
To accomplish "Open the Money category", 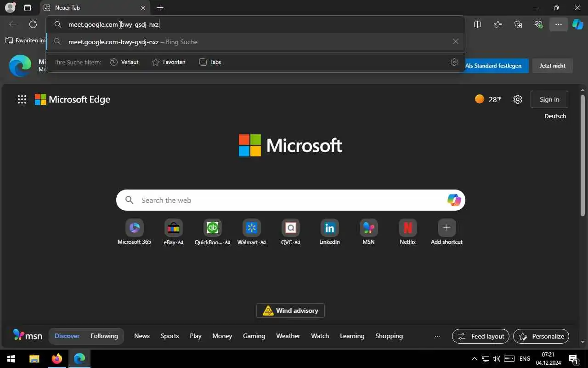I will [x=222, y=336].
